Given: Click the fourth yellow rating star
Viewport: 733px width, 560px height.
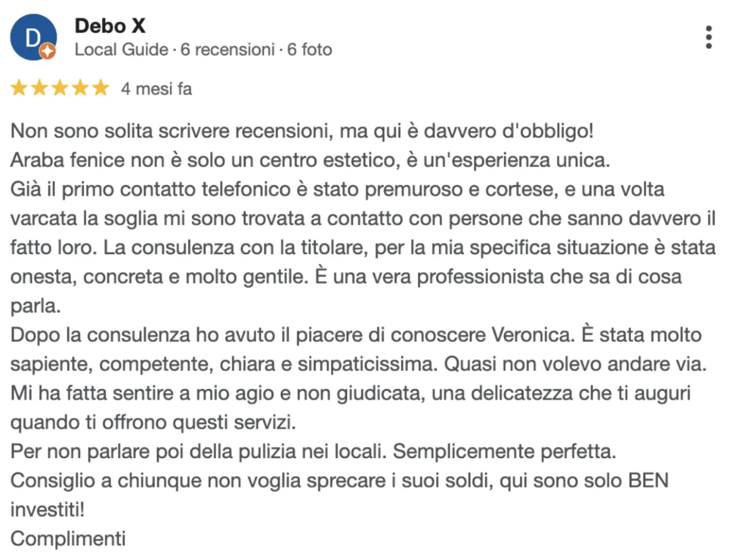Looking at the screenshot, I should coord(80,89).
